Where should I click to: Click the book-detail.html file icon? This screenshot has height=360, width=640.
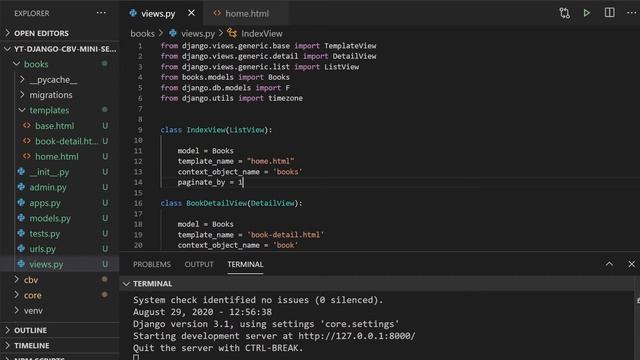coord(27,141)
